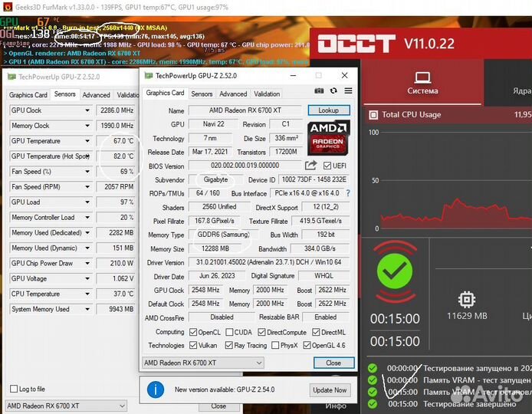Toggle the Ray Tracing checkbox
Viewport: 532px width, 414px height.
coord(229,345)
